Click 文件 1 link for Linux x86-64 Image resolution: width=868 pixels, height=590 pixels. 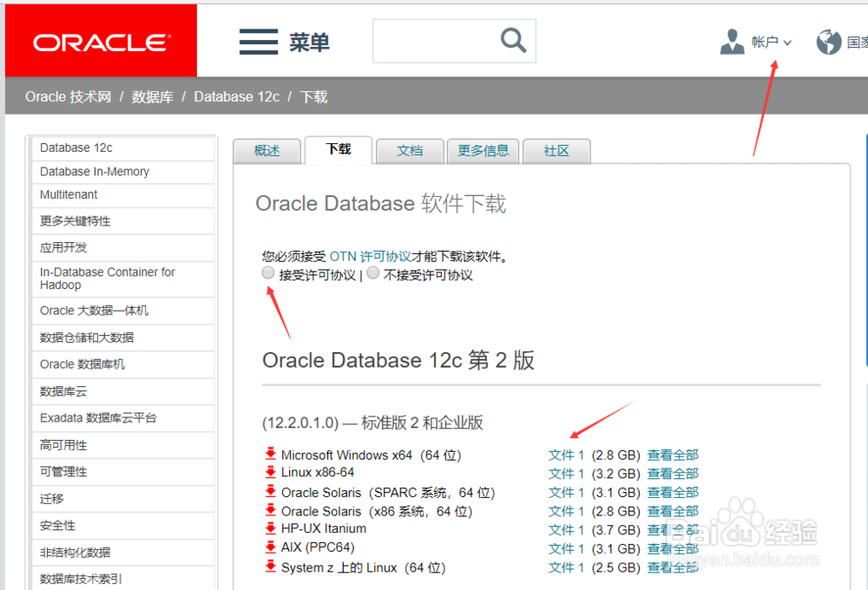pyautogui.click(x=566, y=473)
